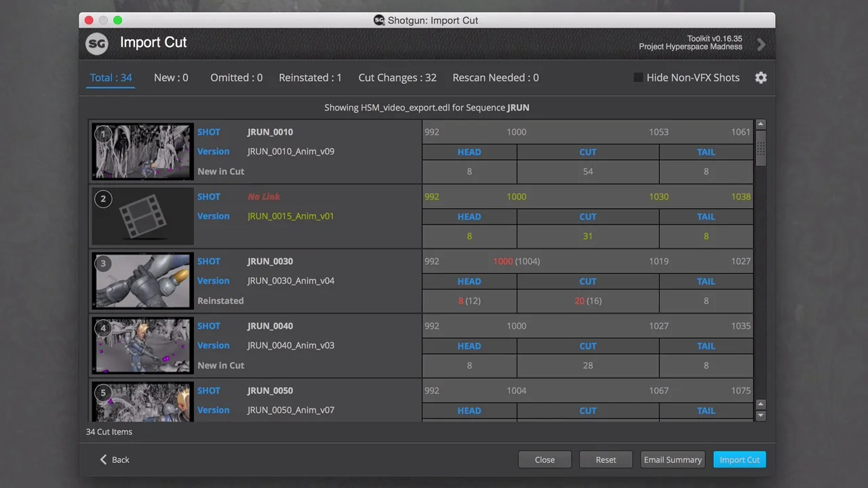Screen dimensions: 868x488
Task: Click the Reset button
Action: point(606,460)
